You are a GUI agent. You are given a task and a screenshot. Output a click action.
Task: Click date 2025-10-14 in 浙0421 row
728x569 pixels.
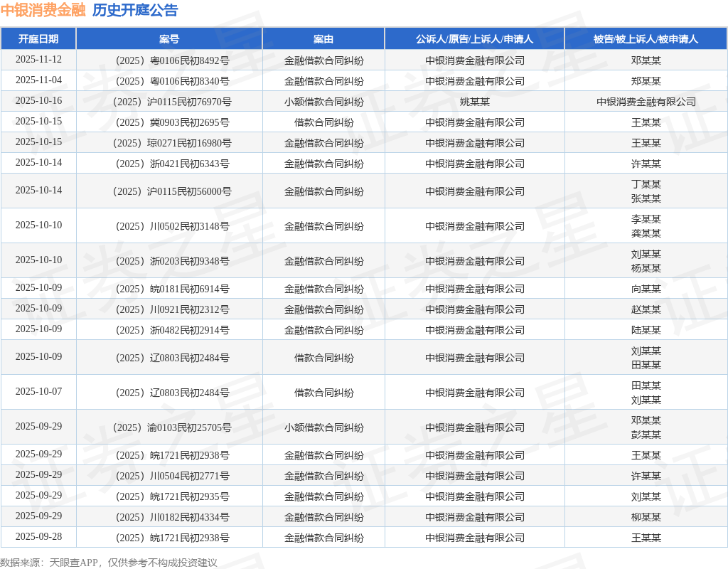(x=38, y=163)
